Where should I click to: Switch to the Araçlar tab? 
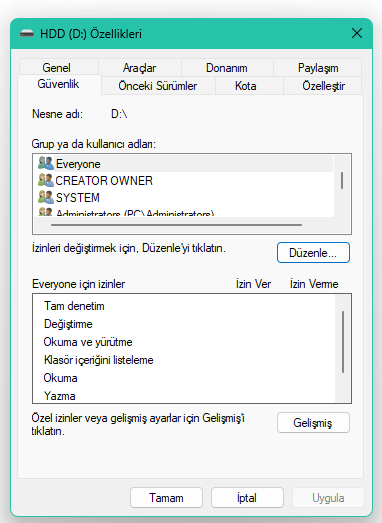coord(139,68)
